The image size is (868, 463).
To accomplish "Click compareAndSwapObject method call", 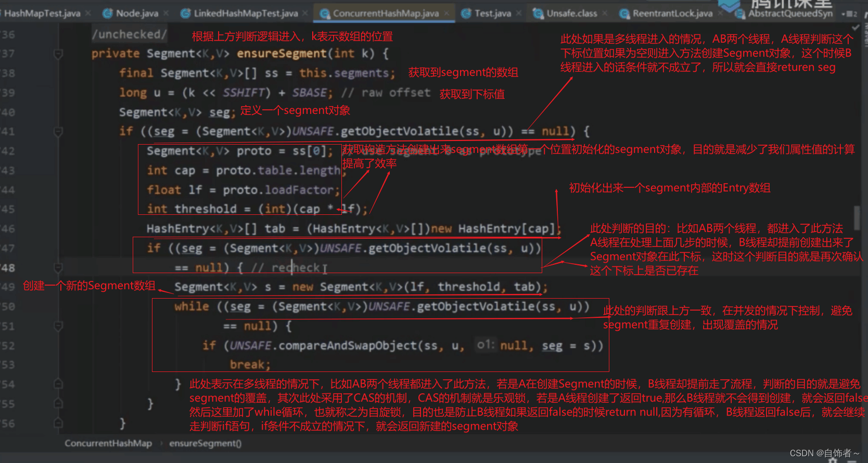I will [x=348, y=346].
